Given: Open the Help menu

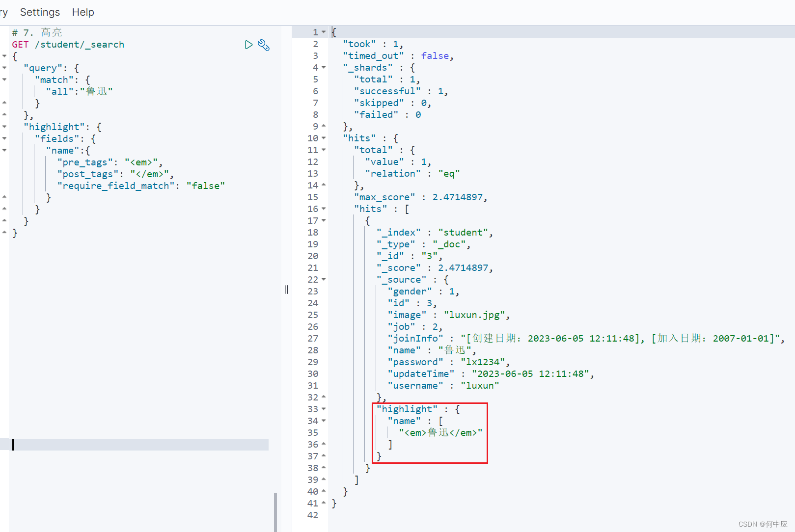Looking at the screenshot, I should [83, 12].
